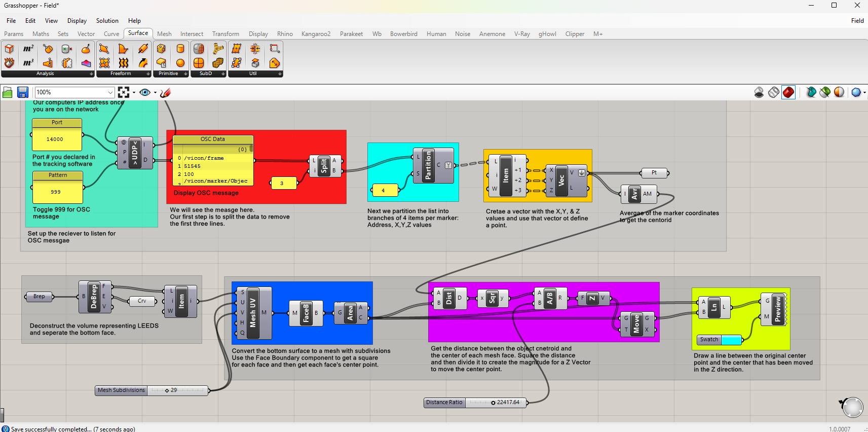Switch to the Mesh tab
The image size is (868, 432).
pyautogui.click(x=164, y=34)
